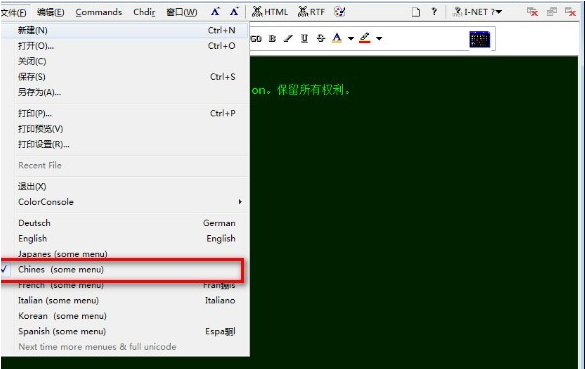Open the 文件(F) menu
The height and width of the screenshot is (369, 585).
(13, 12)
